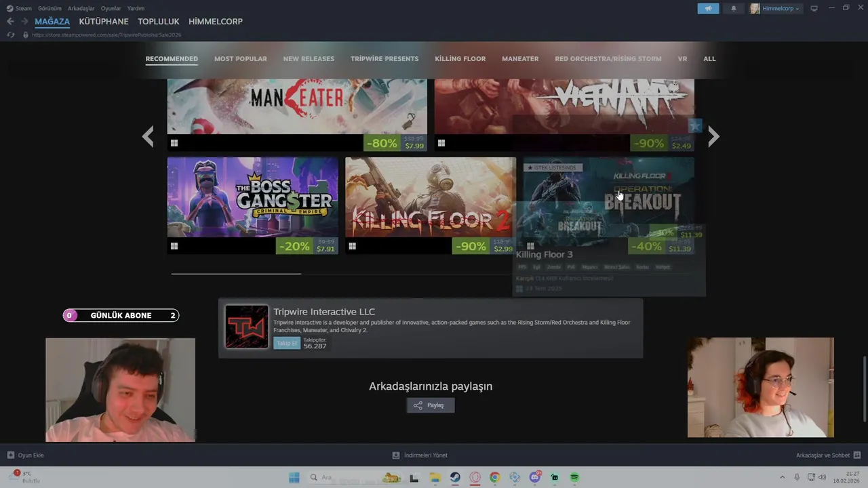Screen dimensions: 868x488
Task: Switch to Steam in the taskbar
Action: point(455,477)
